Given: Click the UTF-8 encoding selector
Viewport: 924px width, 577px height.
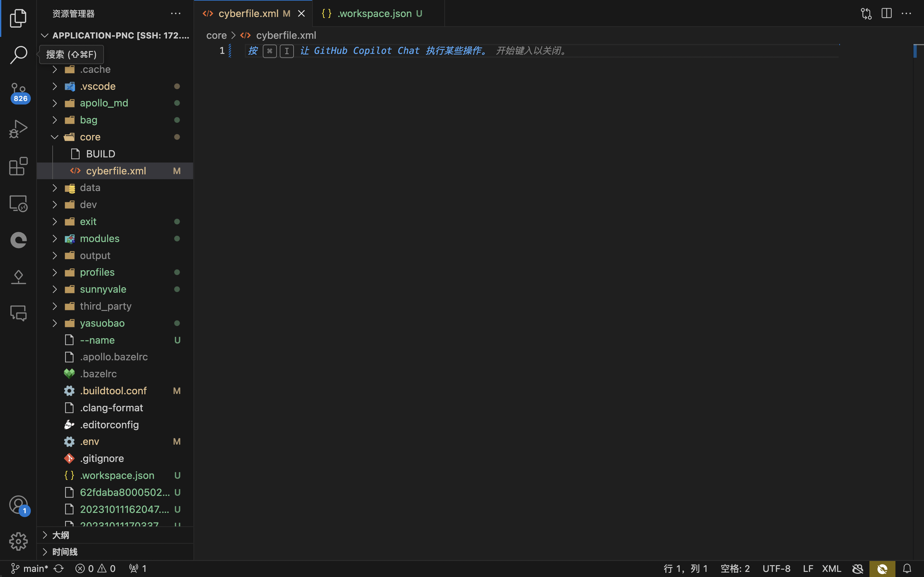Looking at the screenshot, I should (776, 569).
